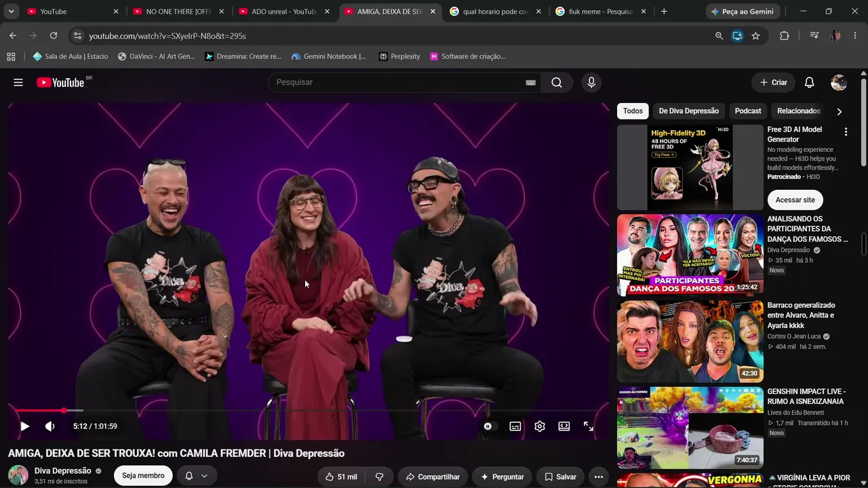Reload the current page
Image resolution: width=868 pixels, height=488 pixels.
[x=54, y=36]
